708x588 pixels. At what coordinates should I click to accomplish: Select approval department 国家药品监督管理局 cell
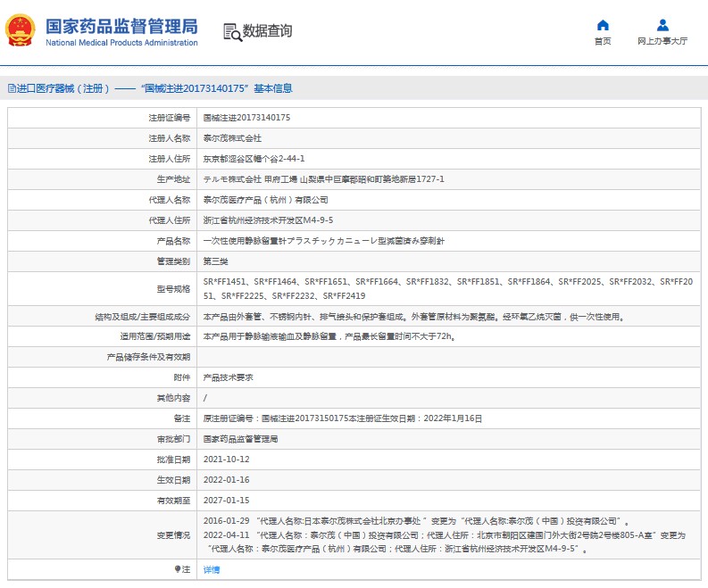[x=240, y=439]
